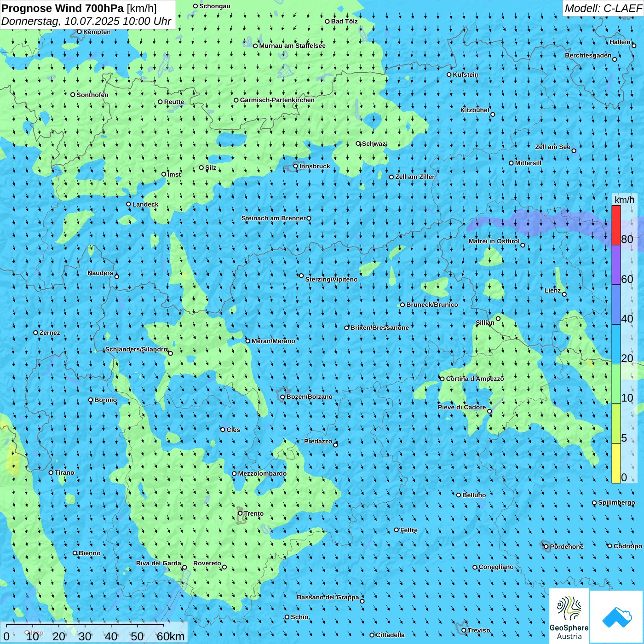Viewport: 644px width, 644px height.
Task: Click the Steinach am Brenner label
Action: tap(273, 218)
